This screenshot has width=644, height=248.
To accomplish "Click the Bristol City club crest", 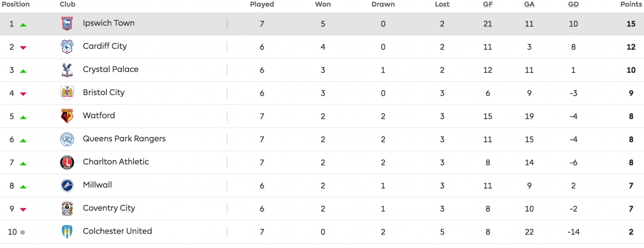I will [x=67, y=93].
